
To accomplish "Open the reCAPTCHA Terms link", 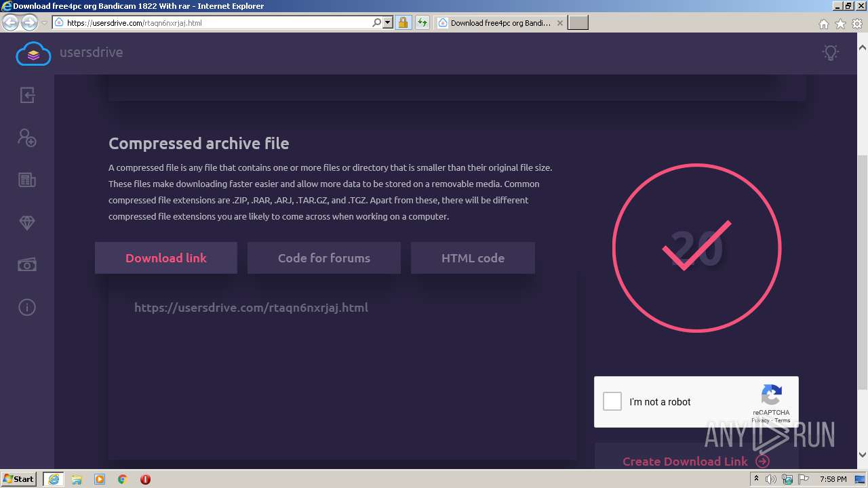I will click(783, 420).
